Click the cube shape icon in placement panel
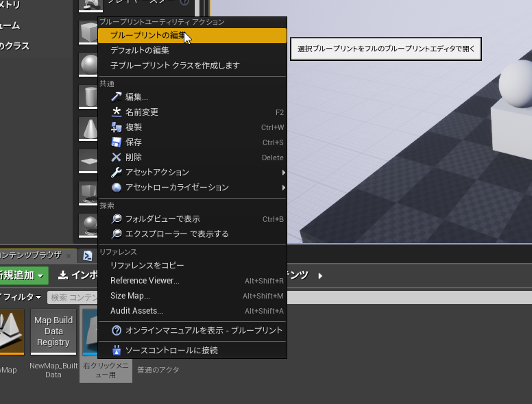Screen dimensions: 532x404 click(88, 32)
